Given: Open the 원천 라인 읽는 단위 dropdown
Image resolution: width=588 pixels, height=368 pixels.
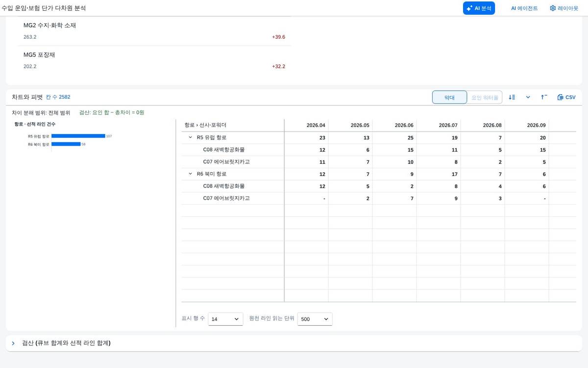Looking at the screenshot, I should point(315,319).
